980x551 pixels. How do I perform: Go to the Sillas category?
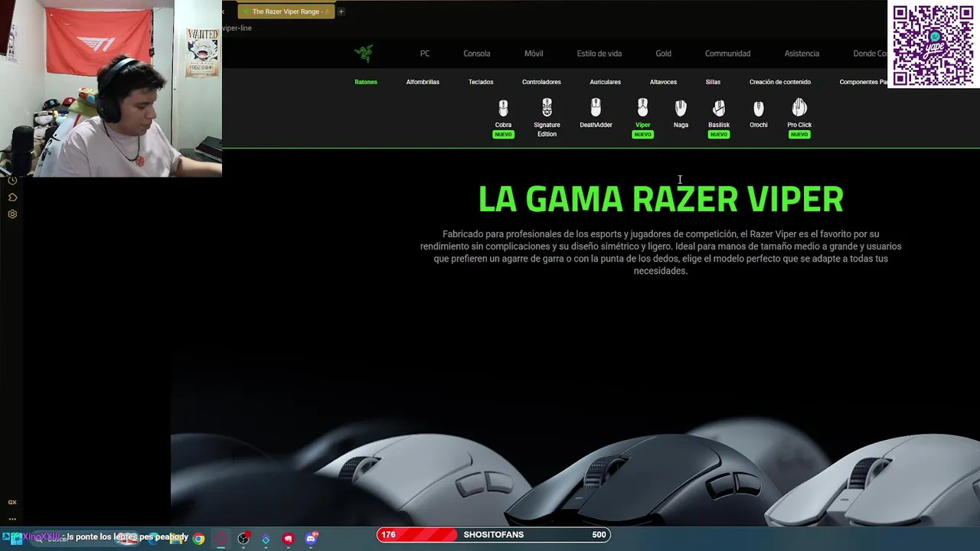coord(713,82)
